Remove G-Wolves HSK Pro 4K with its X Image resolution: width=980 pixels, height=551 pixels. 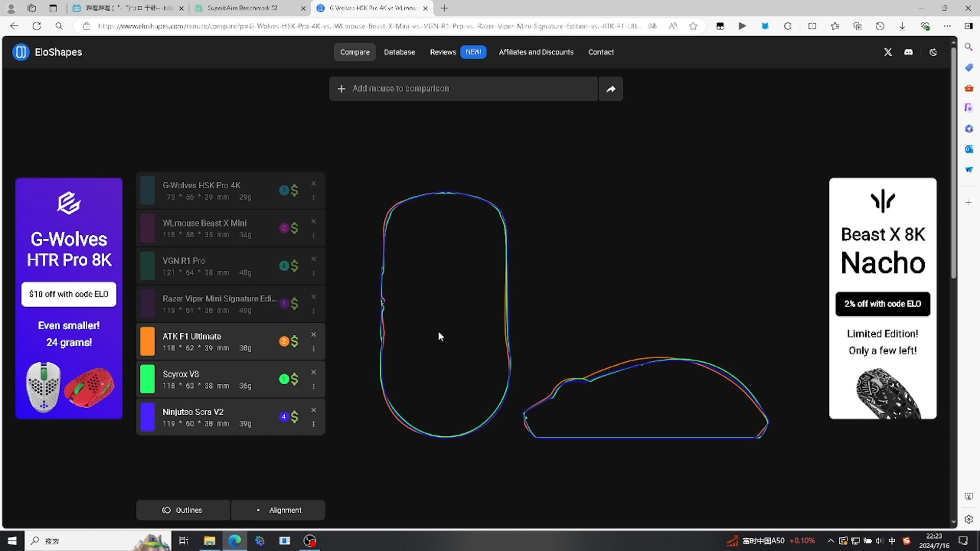point(313,184)
